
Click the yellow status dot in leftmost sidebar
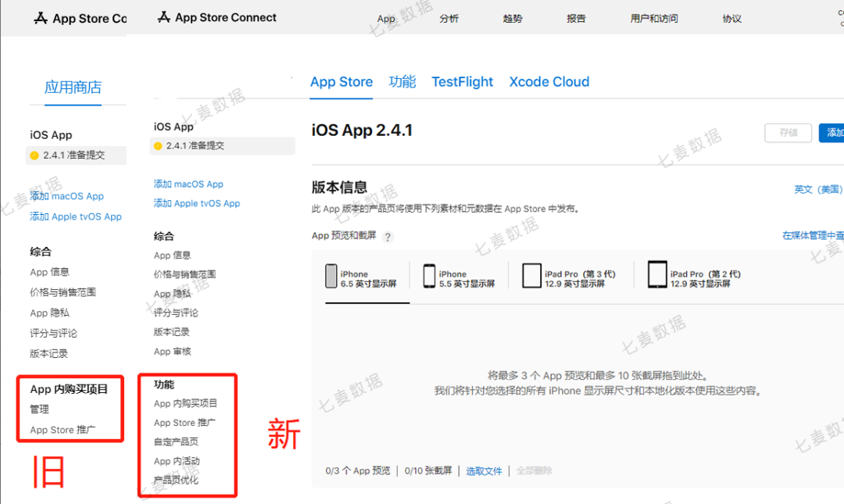pyautogui.click(x=34, y=155)
